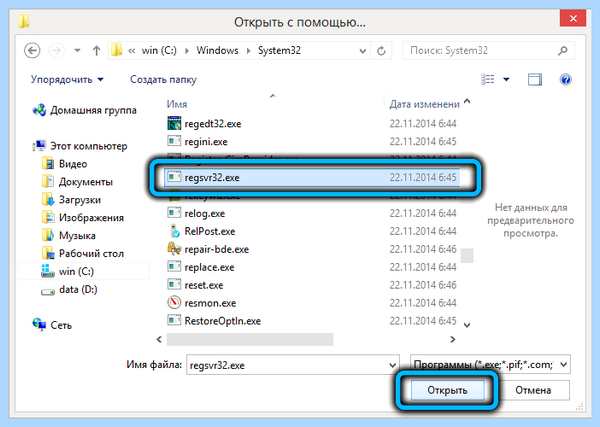Image resolution: width=600 pixels, height=427 pixels.
Task: Click the Этот компьютер computer icon
Action: [39, 146]
